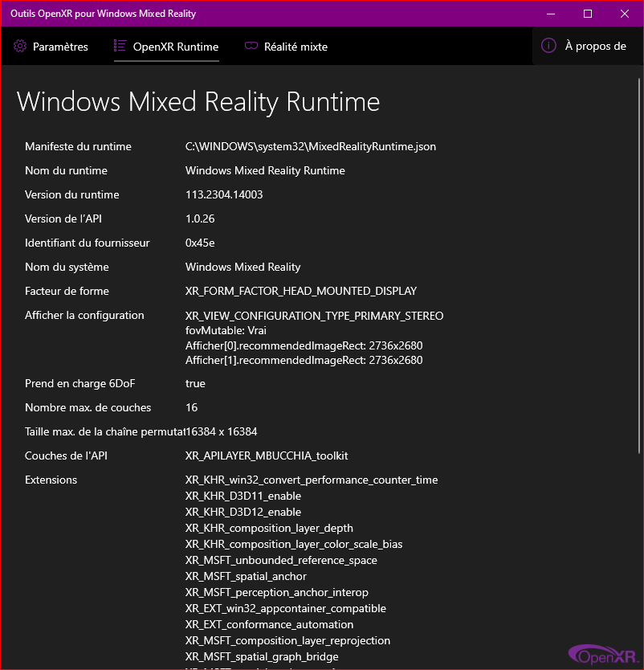Screen dimensions: 644x670
Task: Select XR_EXT_conformance_automation extension
Action: coord(269,625)
